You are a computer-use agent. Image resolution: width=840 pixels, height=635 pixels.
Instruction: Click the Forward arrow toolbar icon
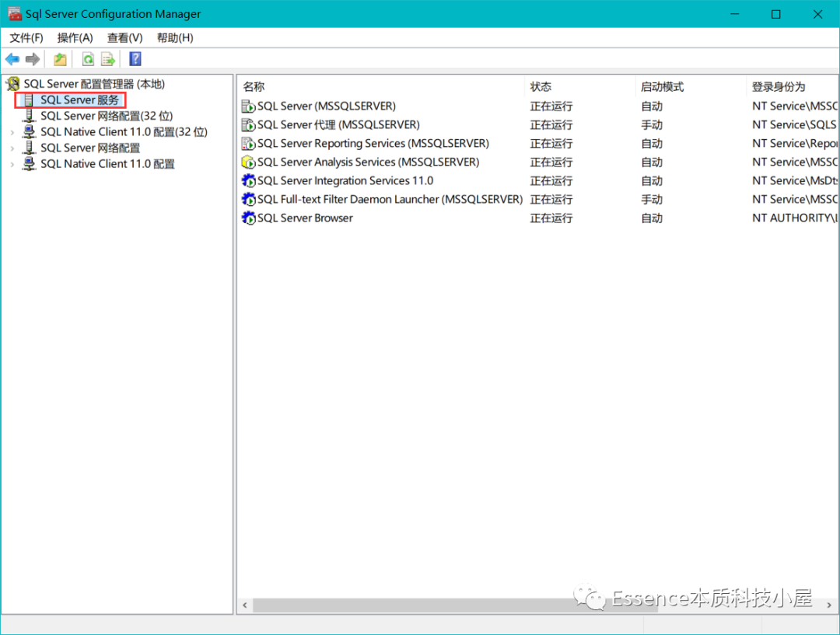(33, 59)
